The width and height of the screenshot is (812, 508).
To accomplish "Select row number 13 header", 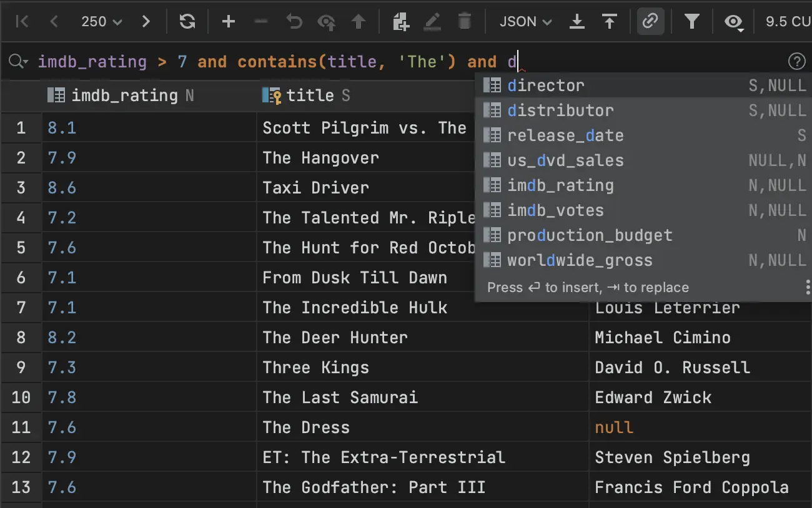I will 21,487.
